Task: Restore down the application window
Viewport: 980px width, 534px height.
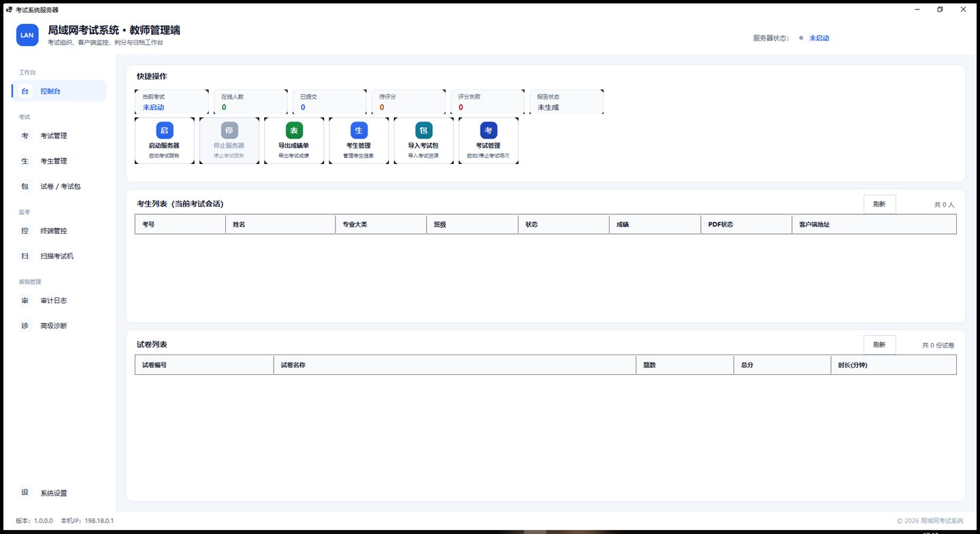Action: (940, 10)
